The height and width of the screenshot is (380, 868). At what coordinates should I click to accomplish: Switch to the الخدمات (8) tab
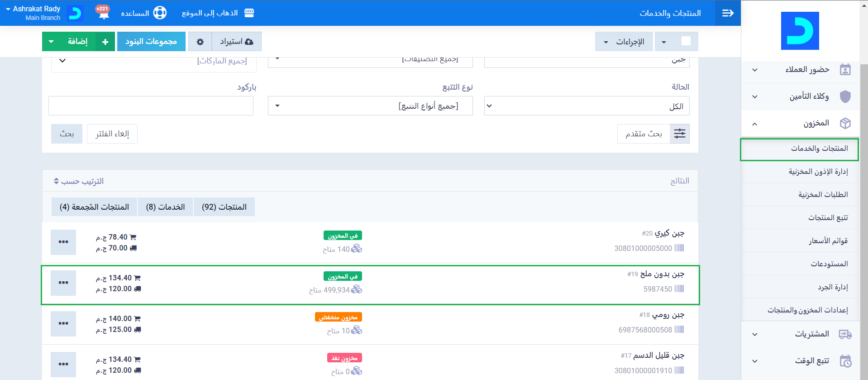pyautogui.click(x=165, y=207)
